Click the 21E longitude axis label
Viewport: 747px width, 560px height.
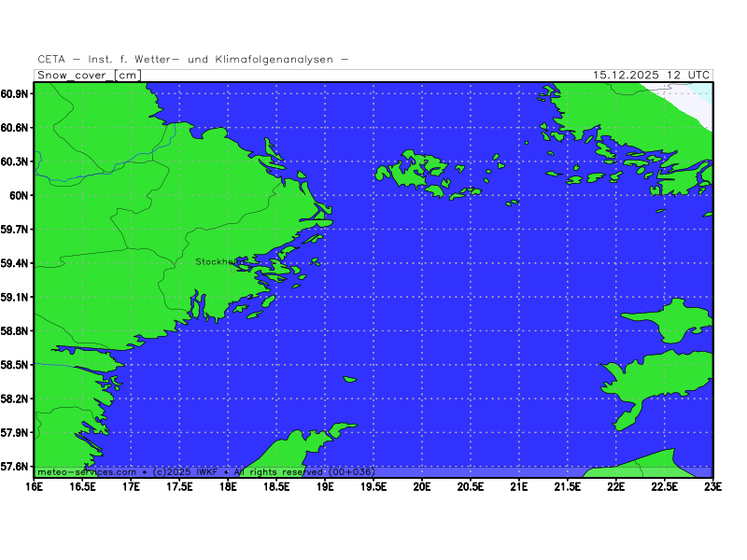[x=519, y=486]
